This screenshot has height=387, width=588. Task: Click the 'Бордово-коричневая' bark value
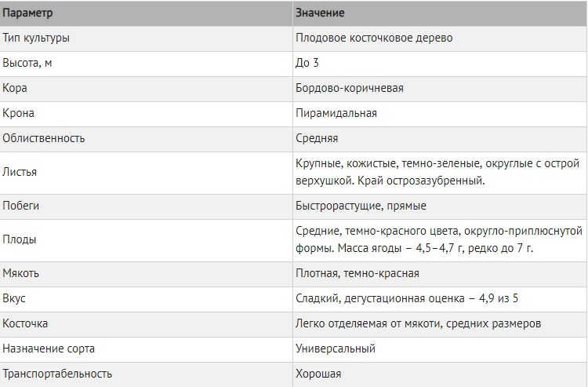click(350, 87)
